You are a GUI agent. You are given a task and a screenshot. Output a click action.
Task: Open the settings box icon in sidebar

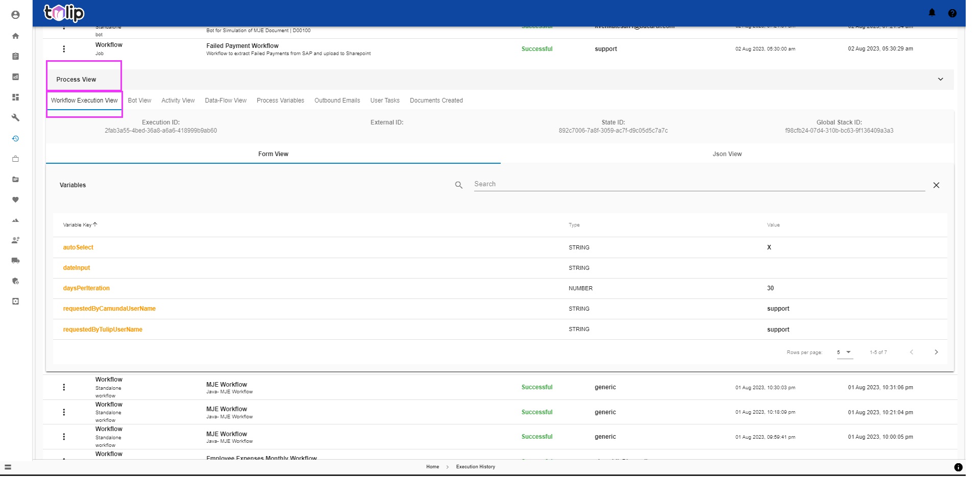tap(15, 301)
